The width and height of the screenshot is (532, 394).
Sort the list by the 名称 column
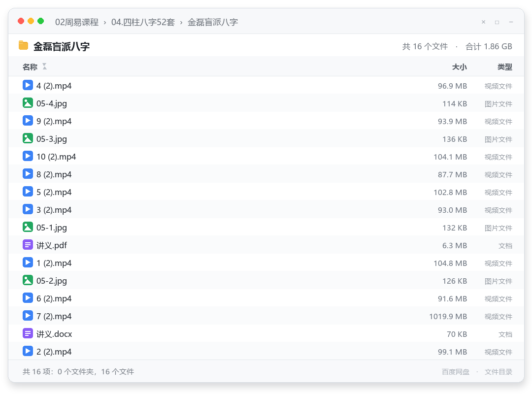[30, 67]
